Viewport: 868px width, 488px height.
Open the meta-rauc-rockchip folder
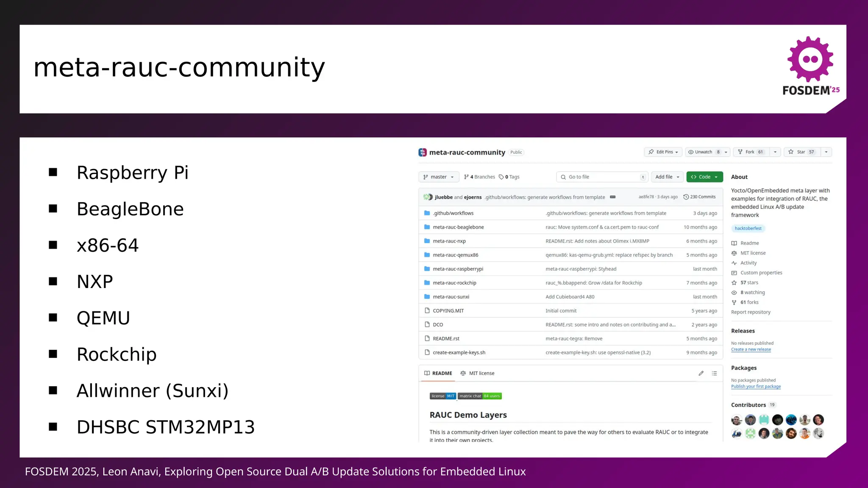click(x=454, y=283)
